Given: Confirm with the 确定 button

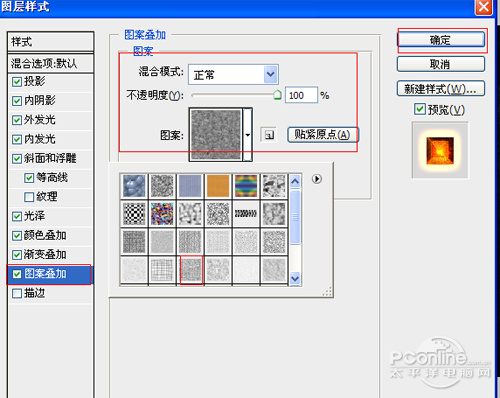Looking at the screenshot, I should (441, 40).
